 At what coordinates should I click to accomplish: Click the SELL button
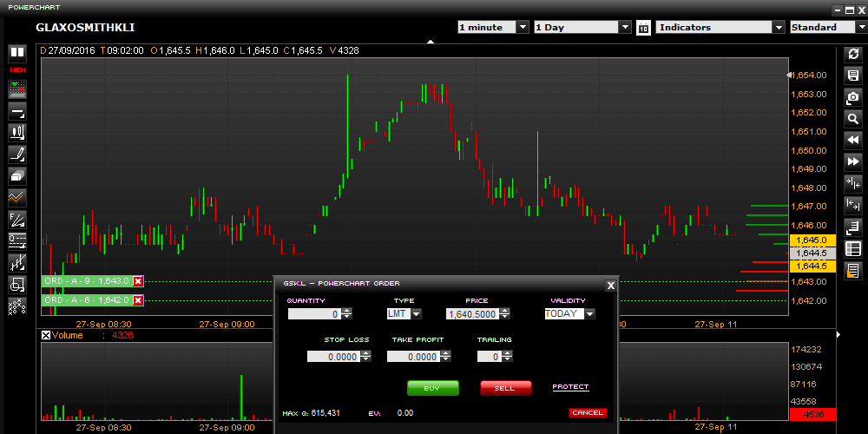(x=505, y=388)
